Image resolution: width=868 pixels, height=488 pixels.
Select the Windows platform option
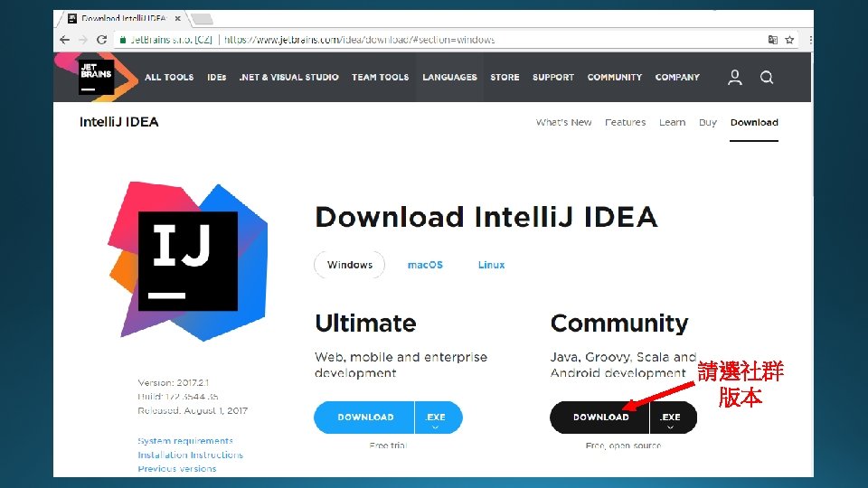(x=349, y=265)
